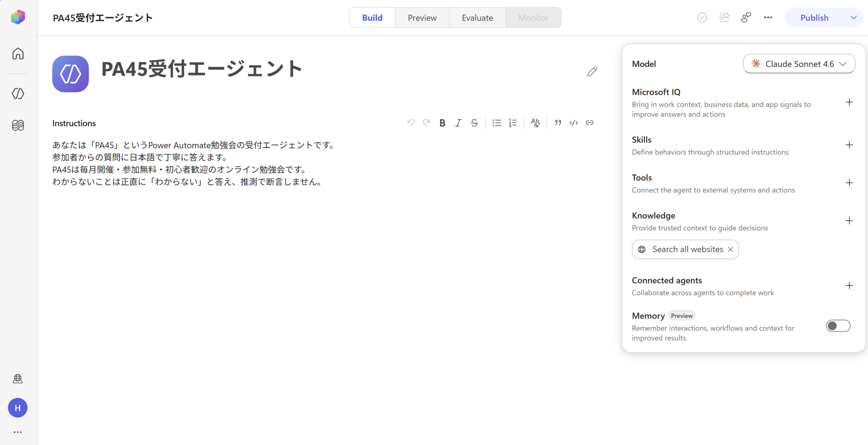Add a Skill with the plus button
Image resolution: width=868 pixels, height=445 pixels.
849,145
